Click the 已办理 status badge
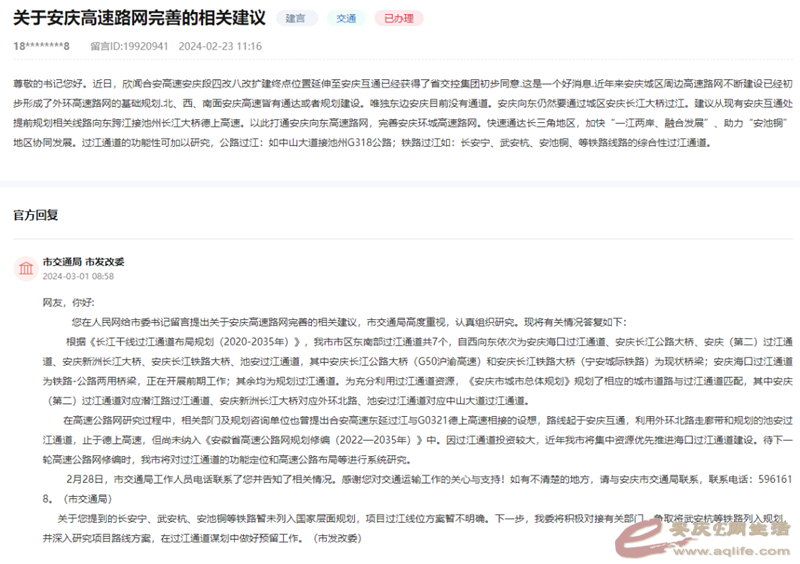 point(397,18)
